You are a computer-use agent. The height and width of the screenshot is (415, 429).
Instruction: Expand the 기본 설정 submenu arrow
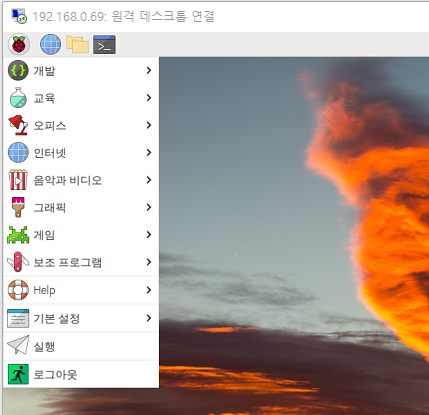(149, 318)
